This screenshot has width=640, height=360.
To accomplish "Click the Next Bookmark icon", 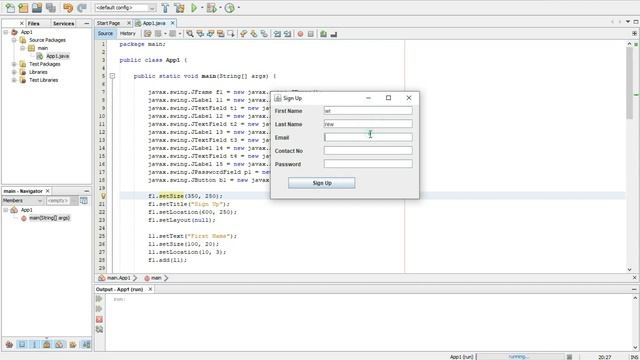I will pyautogui.click(x=254, y=34).
